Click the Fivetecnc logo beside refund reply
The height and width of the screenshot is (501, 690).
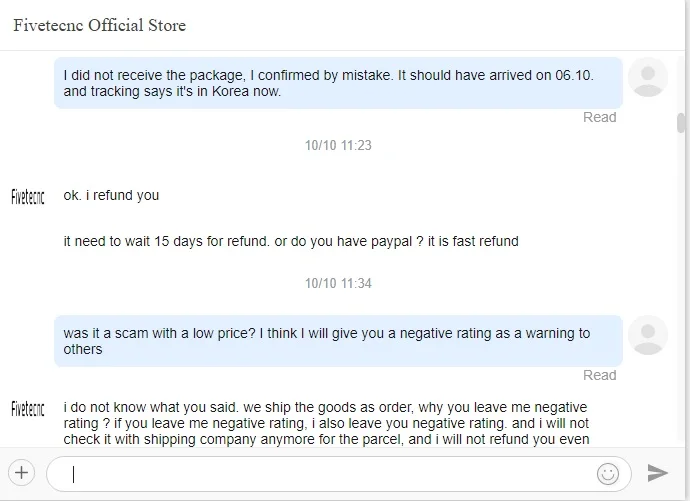(28, 196)
